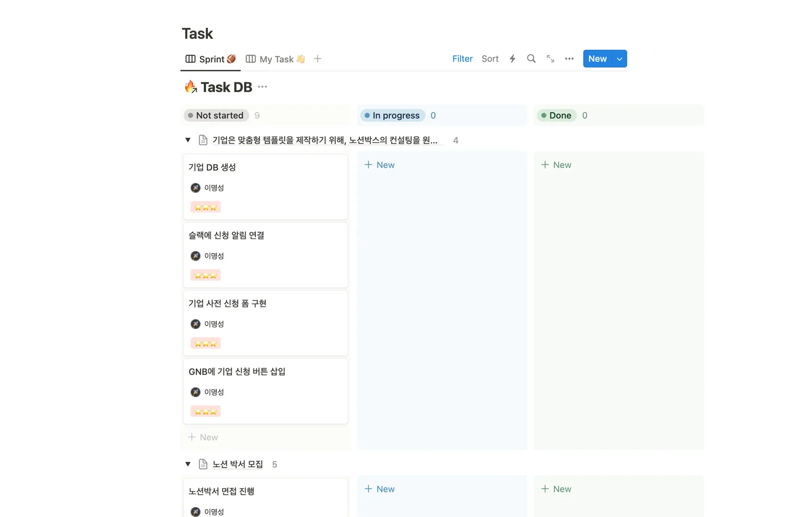Open the Filter options
This screenshot has width=812, height=517.
click(x=462, y=58)
